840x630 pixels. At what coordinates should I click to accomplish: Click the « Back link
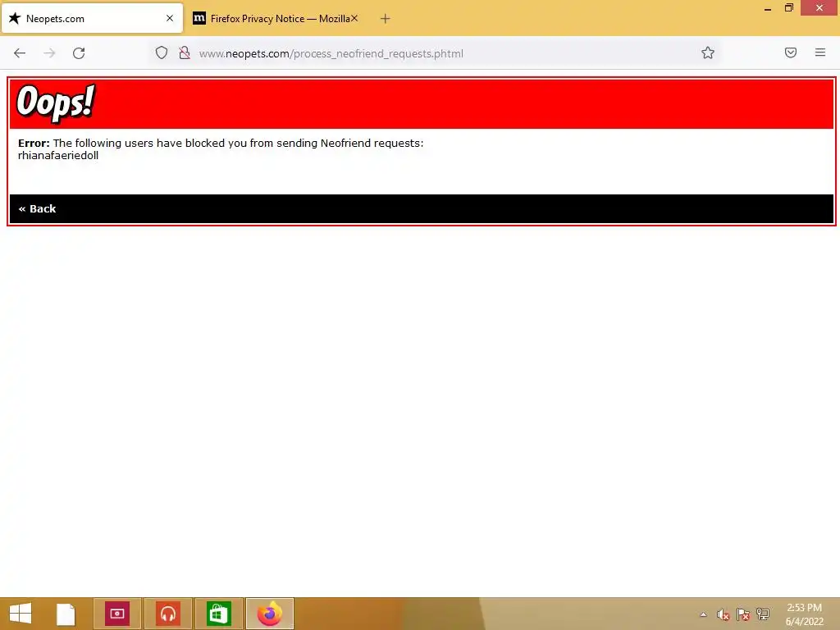pyautogui.click(x=37, y=209)
